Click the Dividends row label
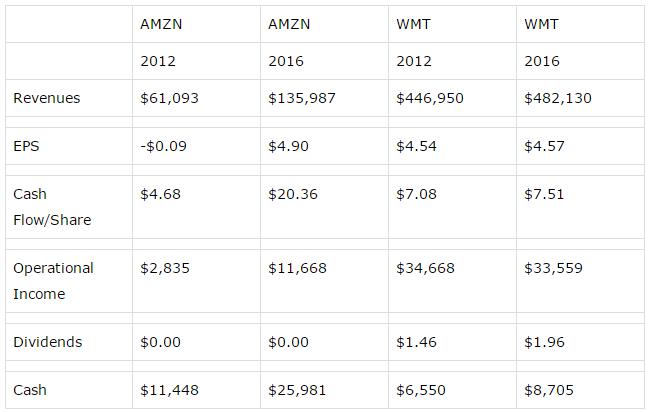Viewport: 650px width, 412px height. coord(47,342)
